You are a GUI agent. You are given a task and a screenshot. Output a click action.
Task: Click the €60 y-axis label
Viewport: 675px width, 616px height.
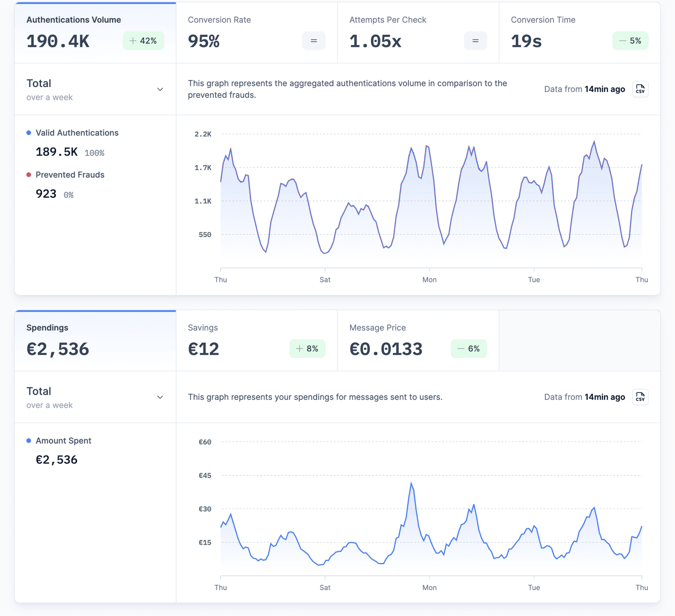coord(205,442)
